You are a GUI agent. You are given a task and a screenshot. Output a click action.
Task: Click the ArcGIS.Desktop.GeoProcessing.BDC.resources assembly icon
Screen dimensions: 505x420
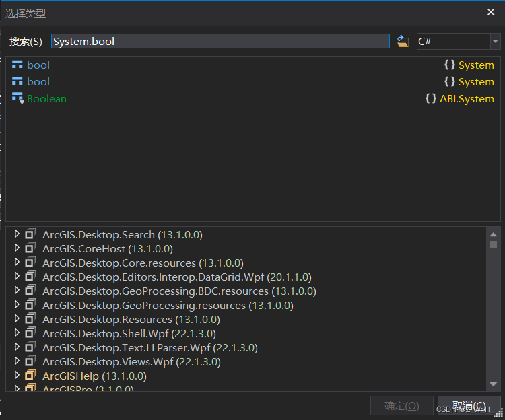click(x=30, y=290)
